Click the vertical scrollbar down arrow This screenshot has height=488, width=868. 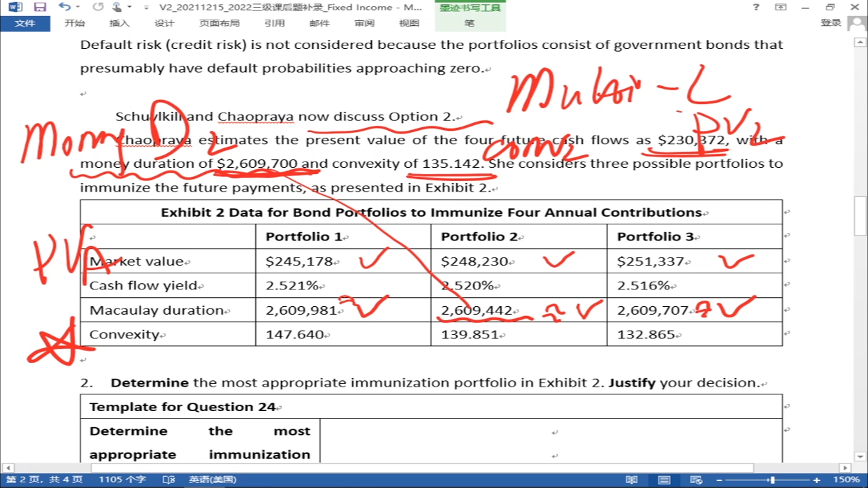(860, 457)
